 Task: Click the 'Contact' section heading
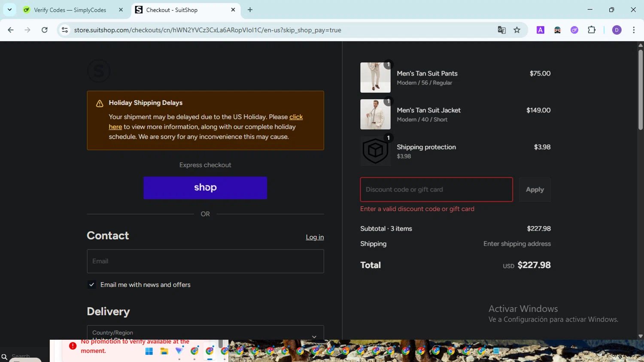[x=108, y=235]
